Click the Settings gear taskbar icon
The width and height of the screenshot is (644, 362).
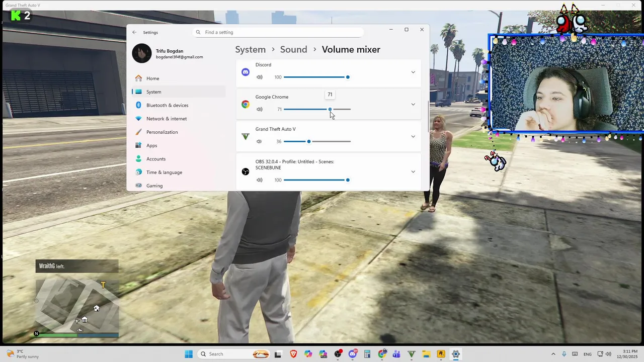coord(456,354)
